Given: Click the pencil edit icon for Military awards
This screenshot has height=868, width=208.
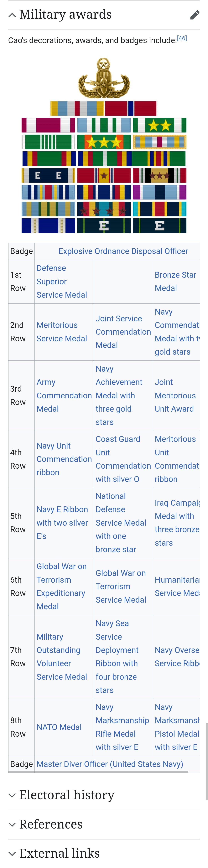Looking at the screenshot, I should click(195, 15).
